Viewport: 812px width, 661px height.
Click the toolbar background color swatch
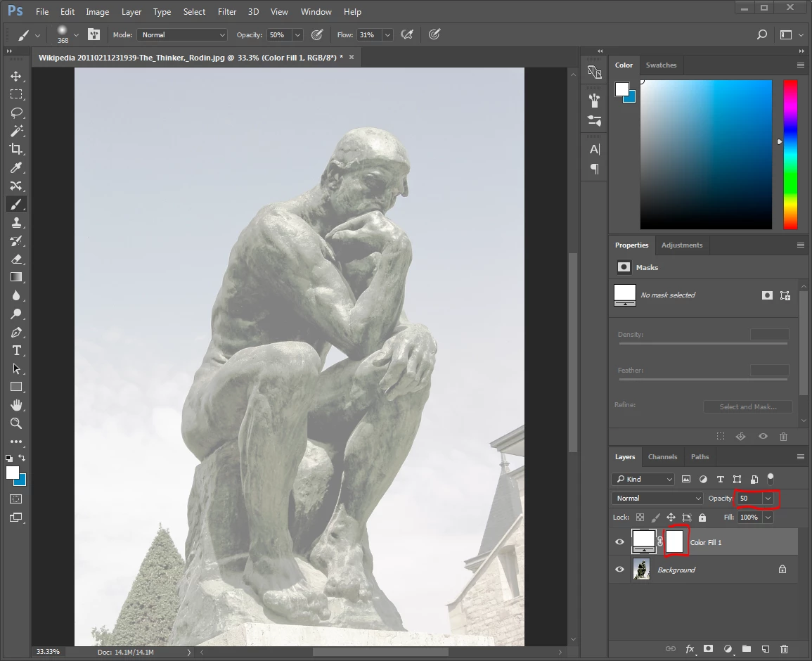click(x=21, y=481)
